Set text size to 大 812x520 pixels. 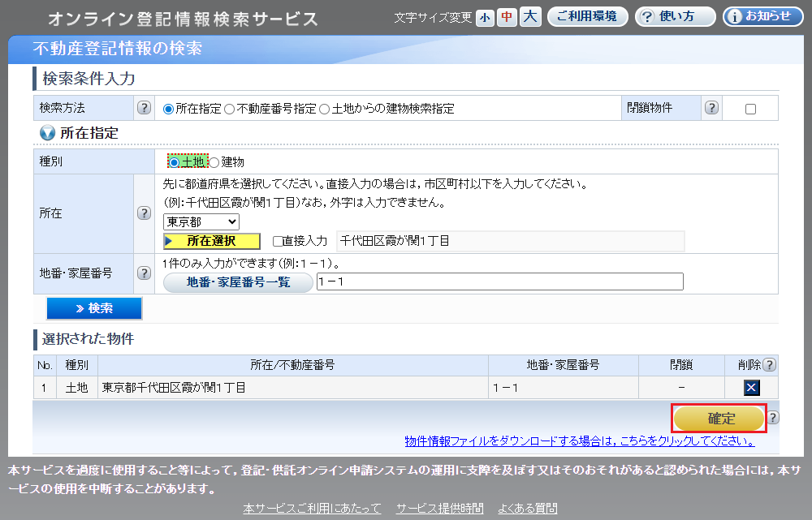point(530,17)
